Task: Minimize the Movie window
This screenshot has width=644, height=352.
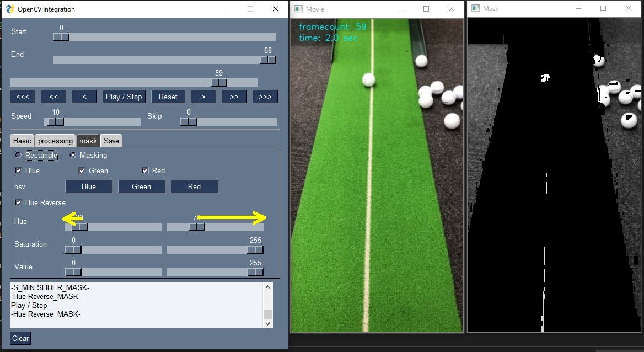Action: coord(401,9)
